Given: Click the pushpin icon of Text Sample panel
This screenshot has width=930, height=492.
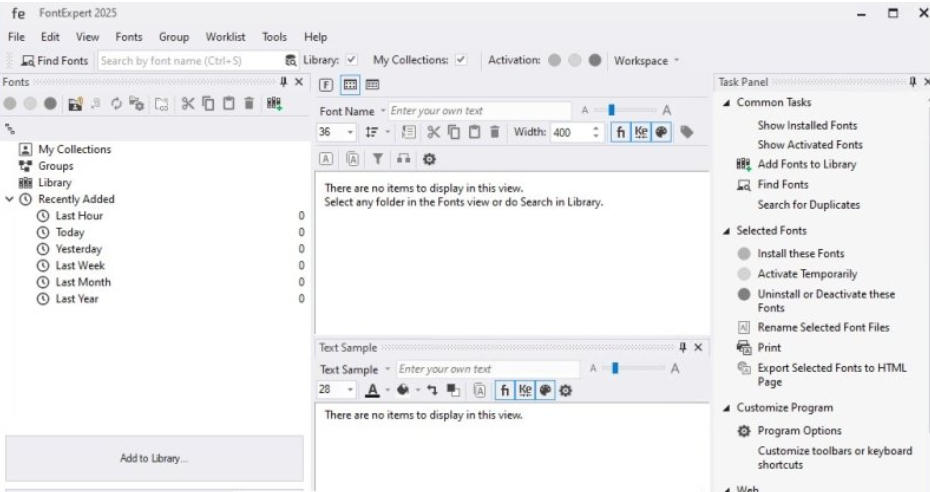Looking at the screenshot, I should coord(683,347).
